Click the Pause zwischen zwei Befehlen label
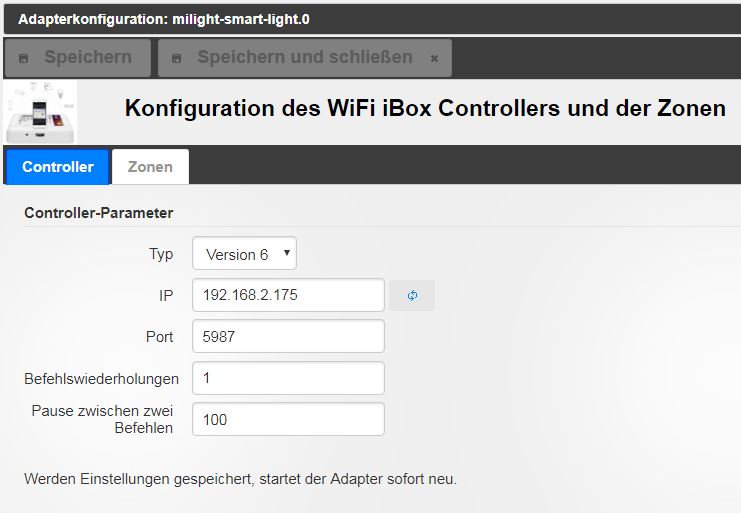741x513 pixels. [x=102, y=419]
